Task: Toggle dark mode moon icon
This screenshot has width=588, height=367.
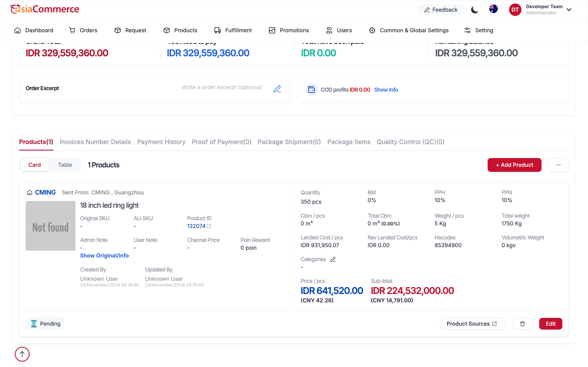Action: pos(474,10)
